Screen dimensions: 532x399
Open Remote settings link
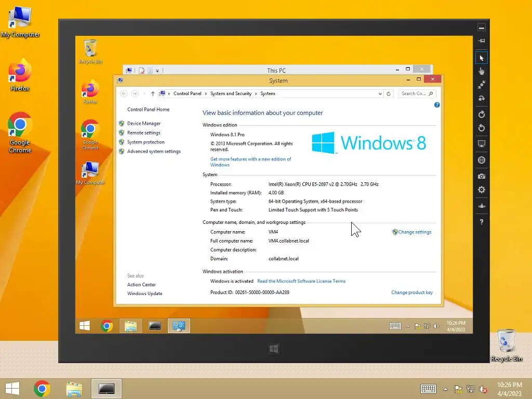143,132
